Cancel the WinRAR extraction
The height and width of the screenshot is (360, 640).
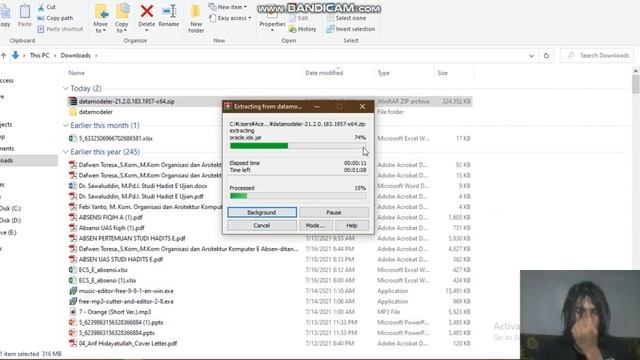click(262, 225)
